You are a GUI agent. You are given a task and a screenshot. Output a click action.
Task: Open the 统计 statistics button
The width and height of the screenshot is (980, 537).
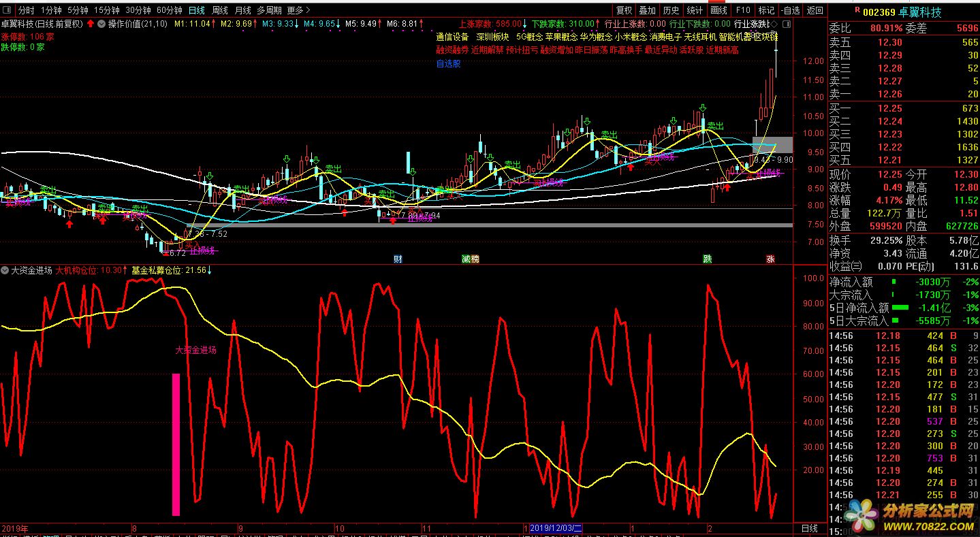click(695, 10)
